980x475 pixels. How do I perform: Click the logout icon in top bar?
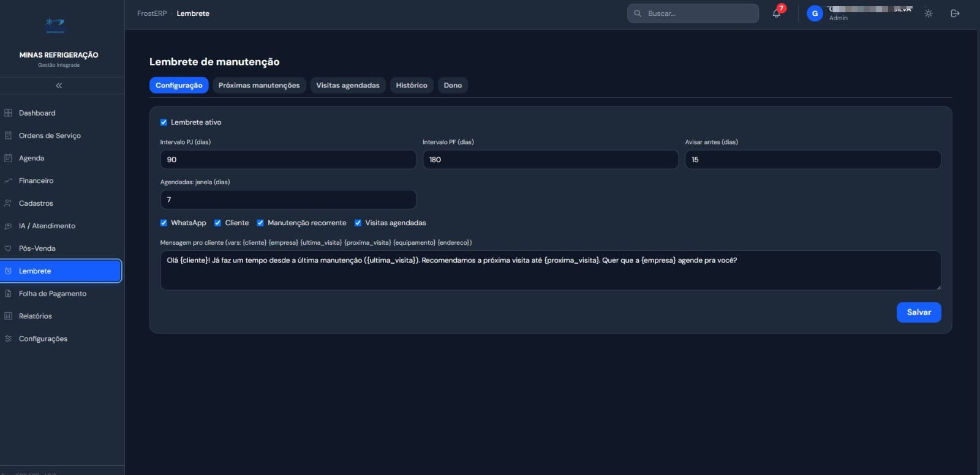(955, 13)
